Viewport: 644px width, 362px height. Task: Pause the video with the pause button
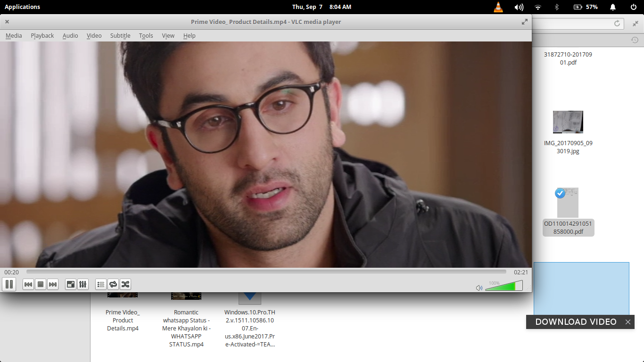coord(9,284)
